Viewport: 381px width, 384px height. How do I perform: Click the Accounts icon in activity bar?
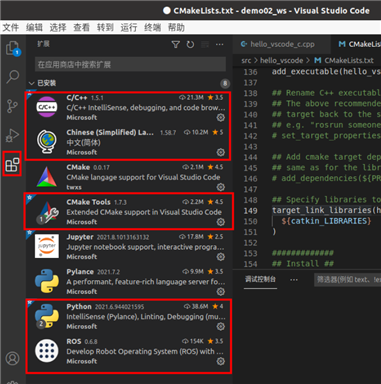point(12,359)
